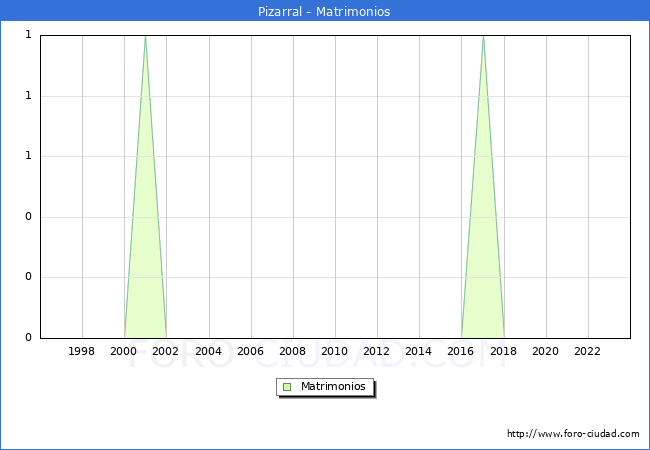Click the data peak at year 2001
Image resolution: width=650 pixels, height=450 pixels.
[145, 38]
